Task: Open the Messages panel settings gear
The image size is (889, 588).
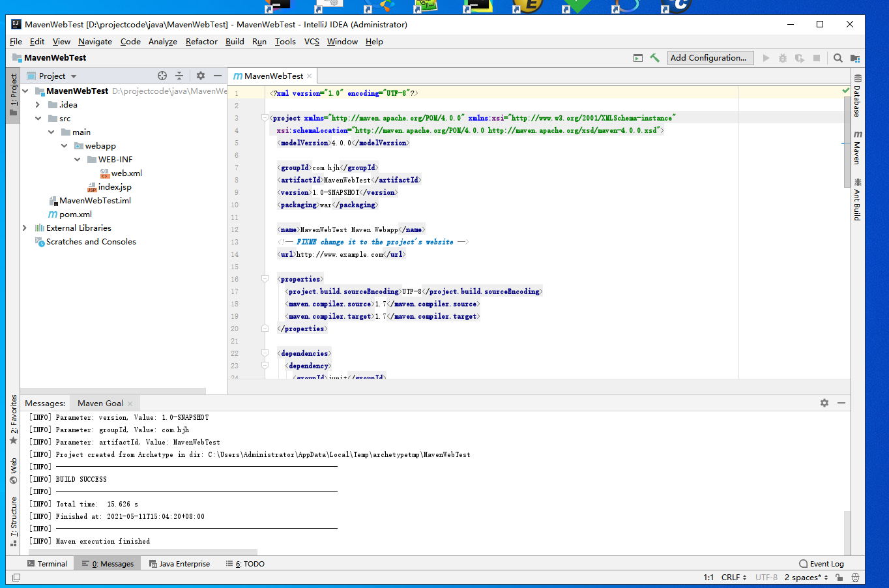Action: (x=824, y=403)
